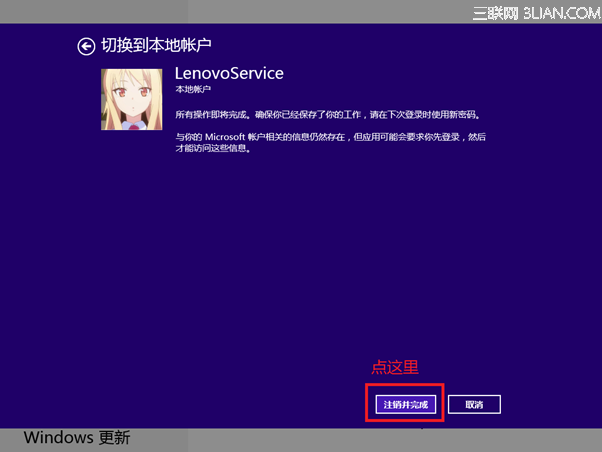Click the 注销并完成 button

406,404
